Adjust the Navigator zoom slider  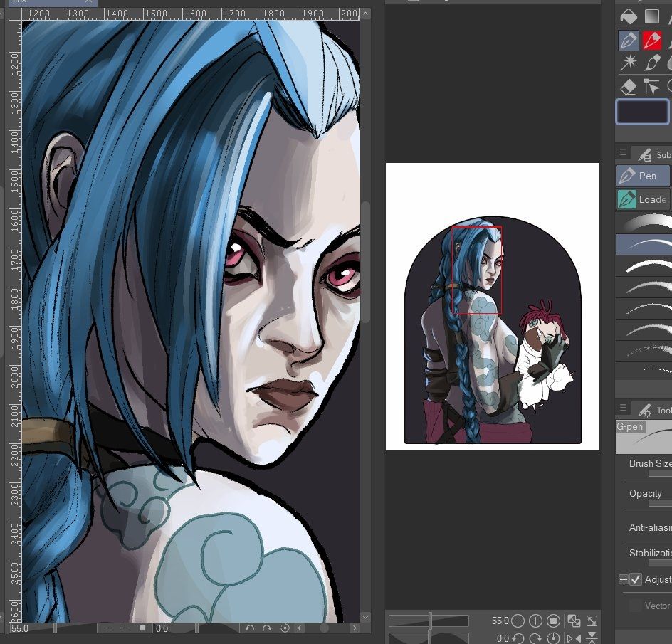429,621
